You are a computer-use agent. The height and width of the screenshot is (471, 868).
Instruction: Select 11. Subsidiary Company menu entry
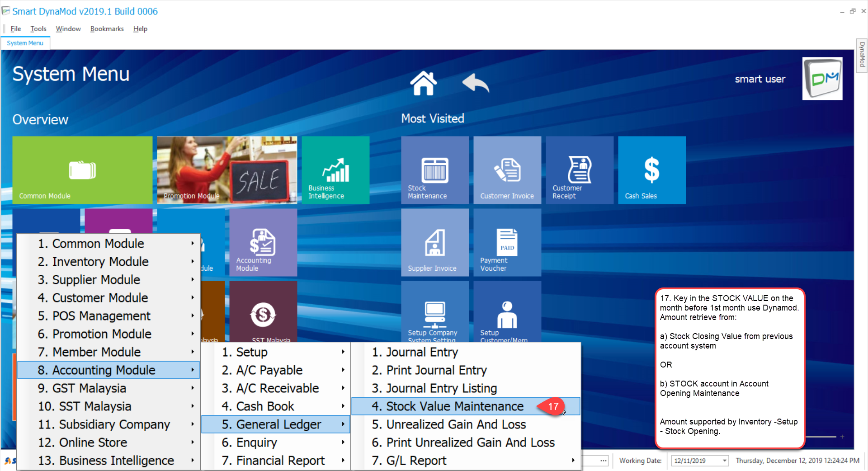coord(108,424)
